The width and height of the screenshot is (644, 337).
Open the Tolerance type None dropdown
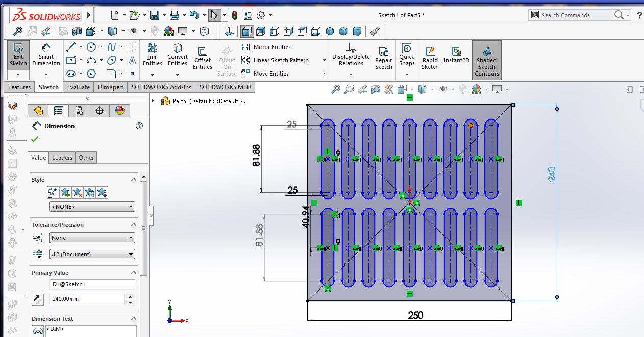(x=92, y=238)
